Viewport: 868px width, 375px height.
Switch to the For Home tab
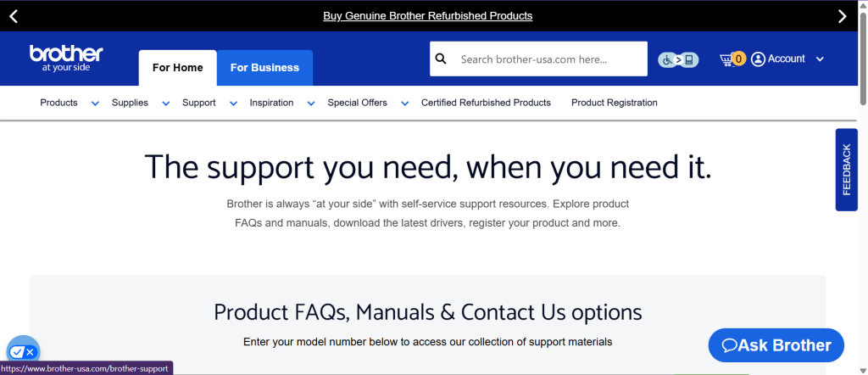point(177,68)
